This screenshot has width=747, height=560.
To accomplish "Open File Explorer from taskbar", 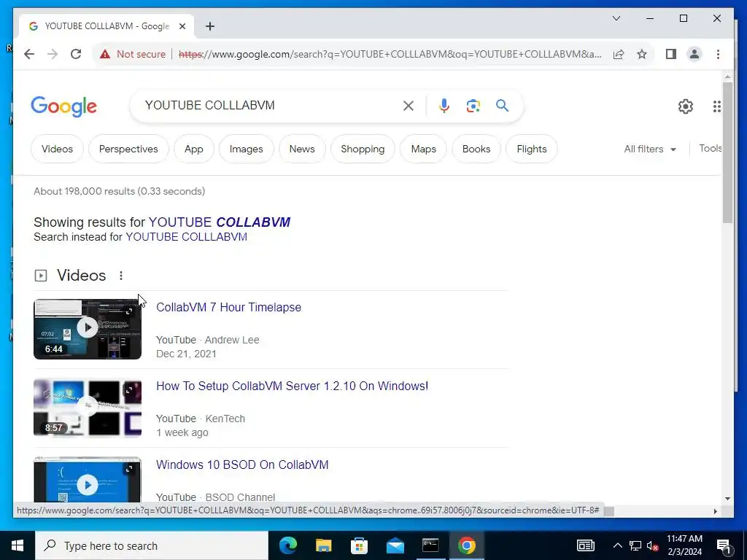I will 323,545.
